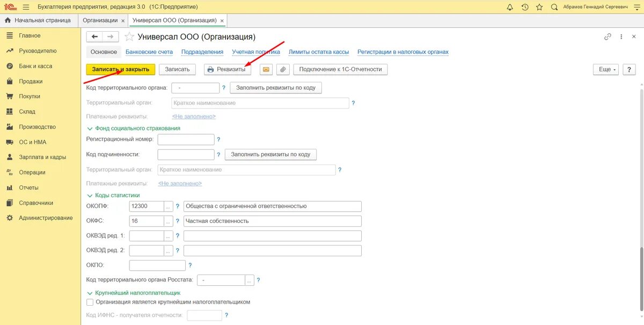Collapse the Фонд социального страхования section
644x325 pixels.
[90, 128]
